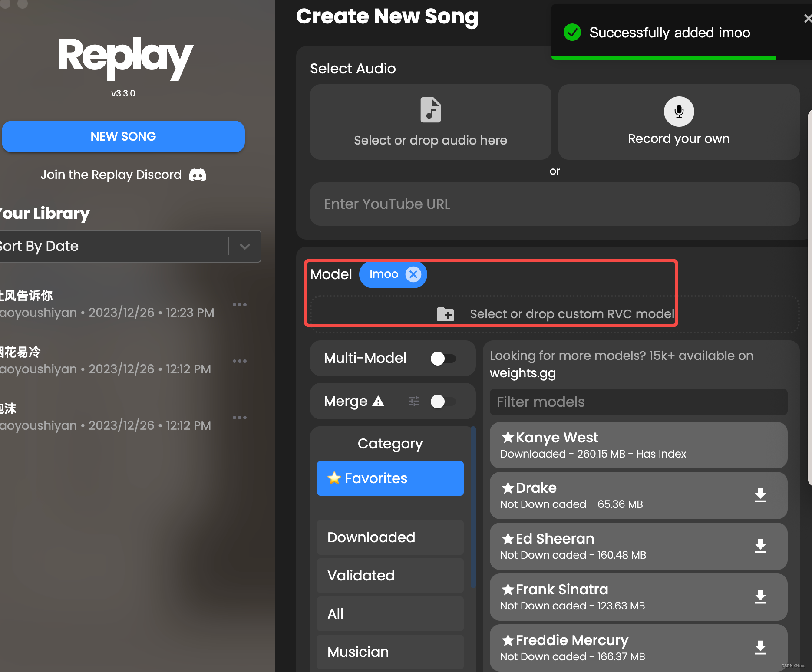Viewport: 812px width, 672px height.
Task: Click the audio file icon in Select Audio
Action: [430, 110]
